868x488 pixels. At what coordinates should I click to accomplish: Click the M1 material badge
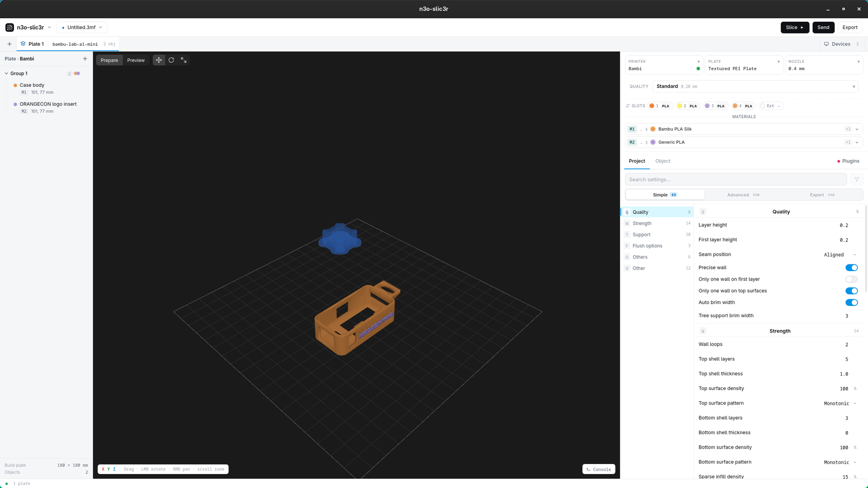point(632,129)
